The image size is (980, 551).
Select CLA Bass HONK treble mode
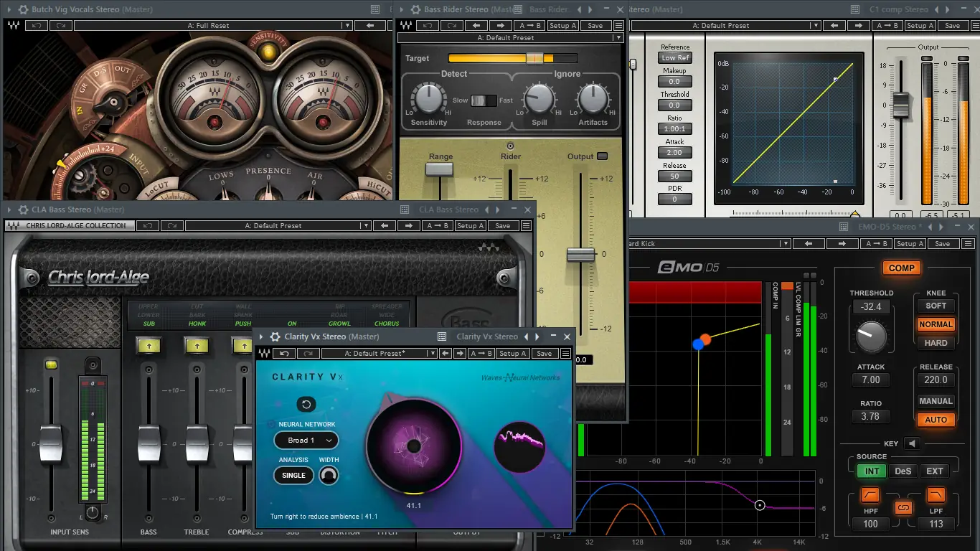click(197, 324)
